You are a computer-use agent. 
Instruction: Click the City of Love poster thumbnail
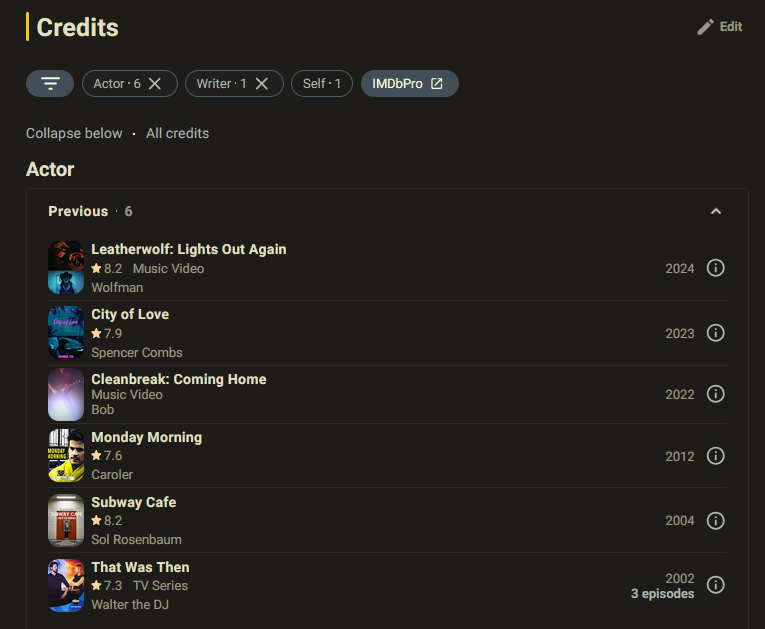(x=66, y=332)
